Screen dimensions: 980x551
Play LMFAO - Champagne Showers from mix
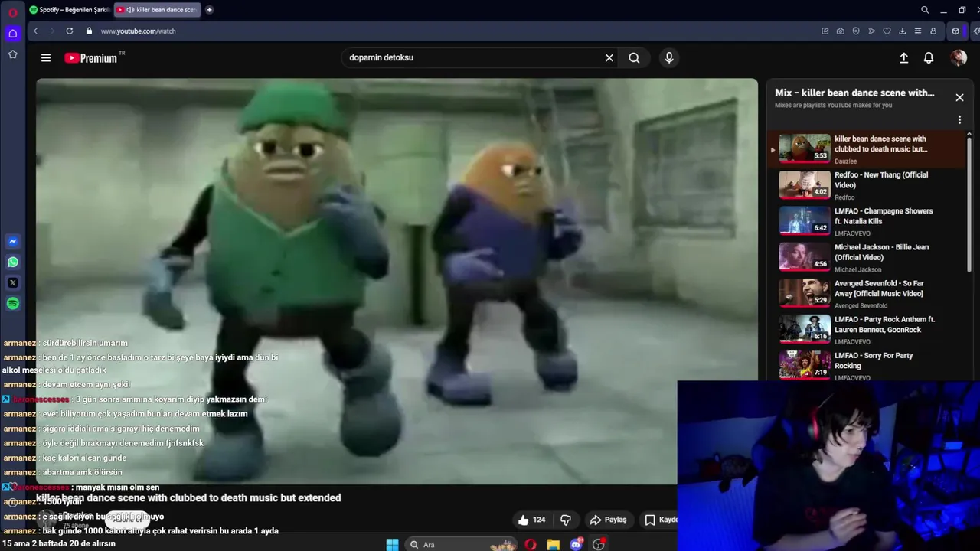[867, 221]
